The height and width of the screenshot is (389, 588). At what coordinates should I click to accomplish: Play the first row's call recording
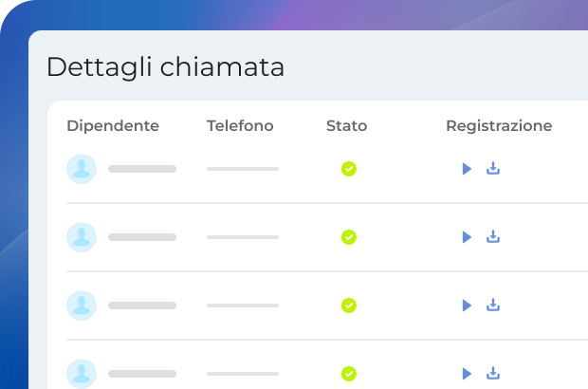(467, 169)
